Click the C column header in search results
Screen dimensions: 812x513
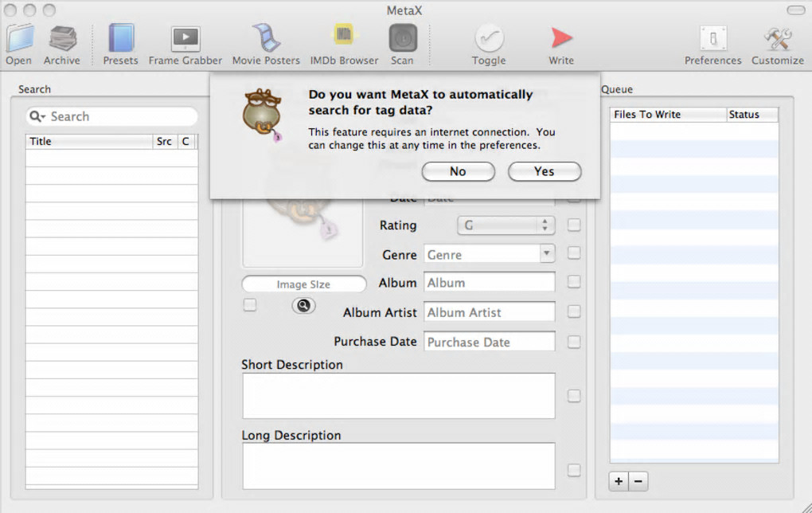185,142
